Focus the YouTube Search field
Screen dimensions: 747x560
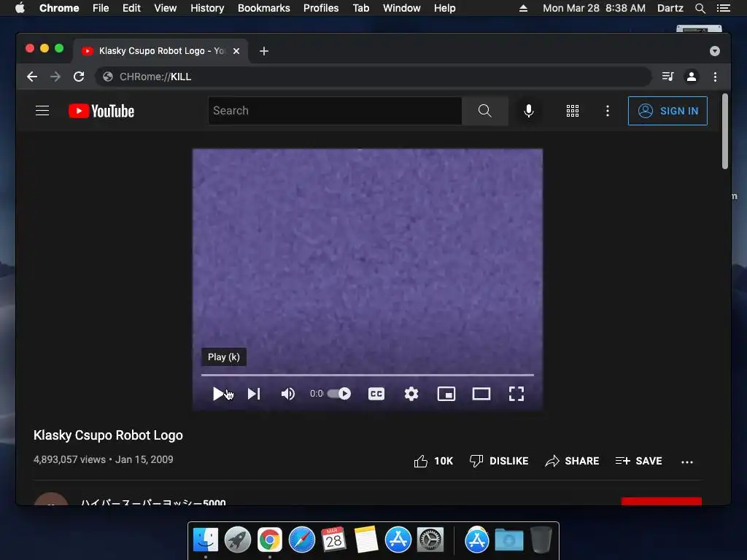tap(335, 111)
